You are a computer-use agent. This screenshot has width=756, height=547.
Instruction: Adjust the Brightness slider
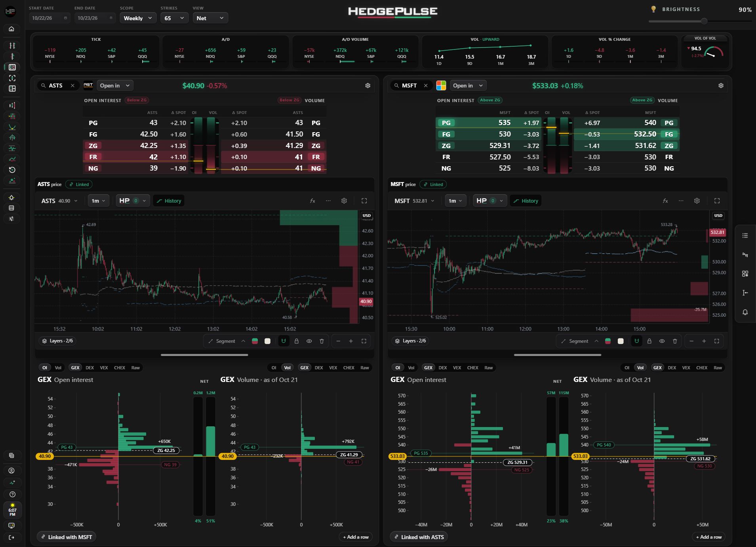[700, 21]
